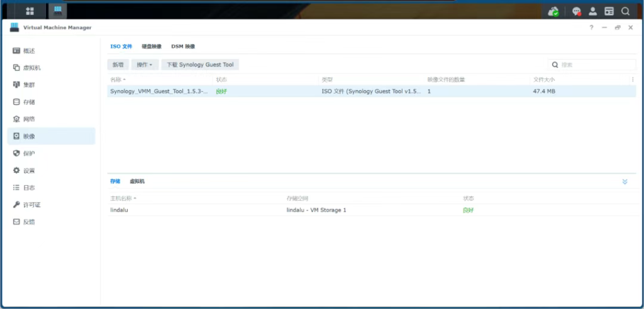Click the 映像 image sidebar icon
The image size is (644, 309).
pos(16,136)
